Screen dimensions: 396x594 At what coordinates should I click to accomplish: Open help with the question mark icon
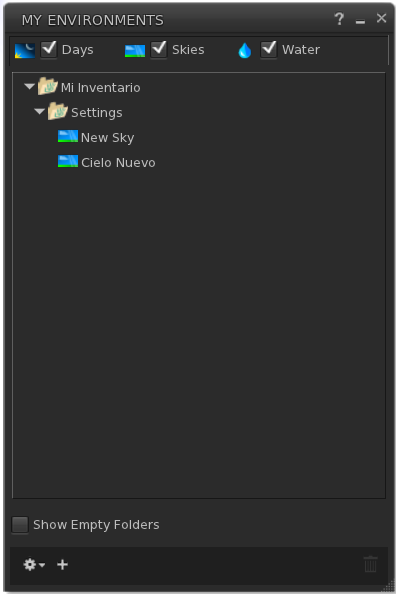(x=339, y=19)
